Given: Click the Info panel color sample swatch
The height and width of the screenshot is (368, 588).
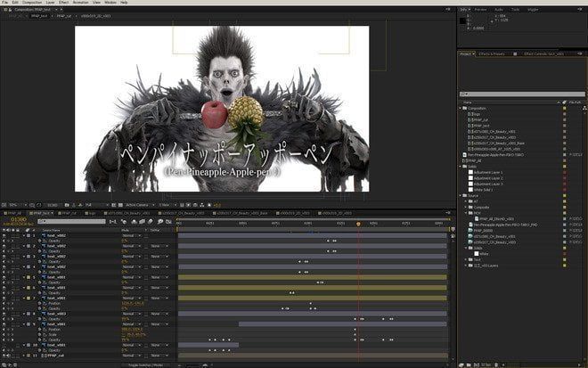Looking at the screenshot, I should pos(462,20).
